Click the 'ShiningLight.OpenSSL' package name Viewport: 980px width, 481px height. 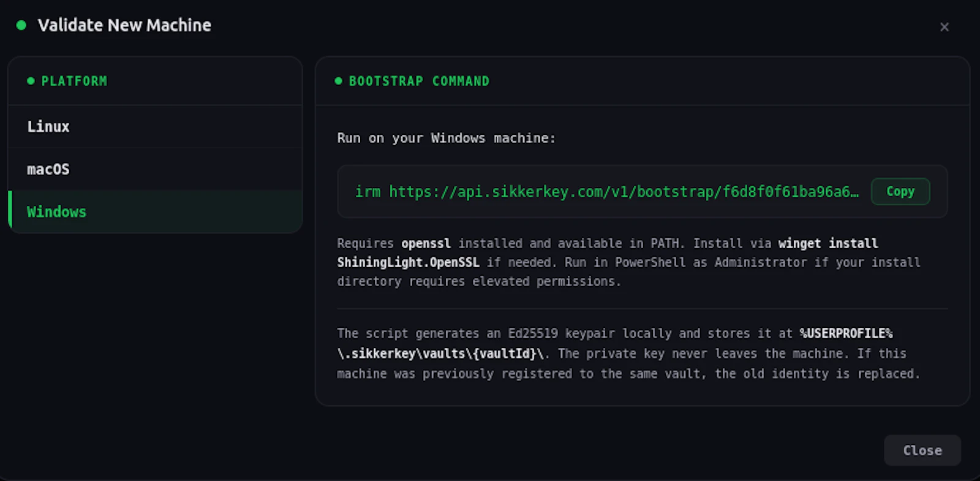(409, 262)
